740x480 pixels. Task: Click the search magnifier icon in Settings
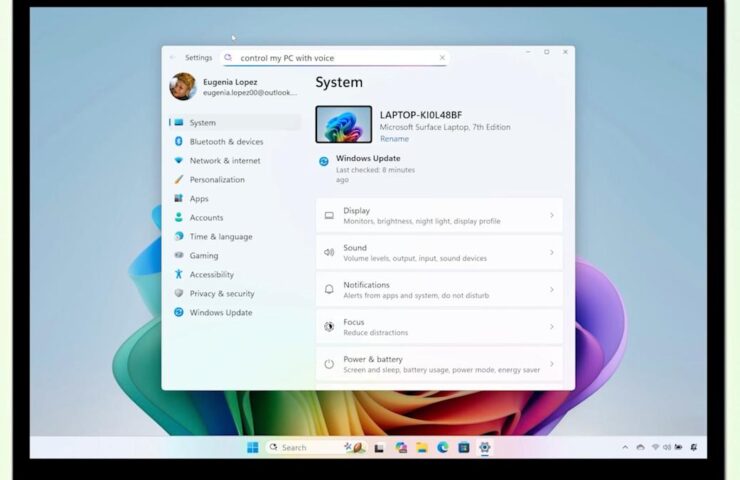click(228, 58)
